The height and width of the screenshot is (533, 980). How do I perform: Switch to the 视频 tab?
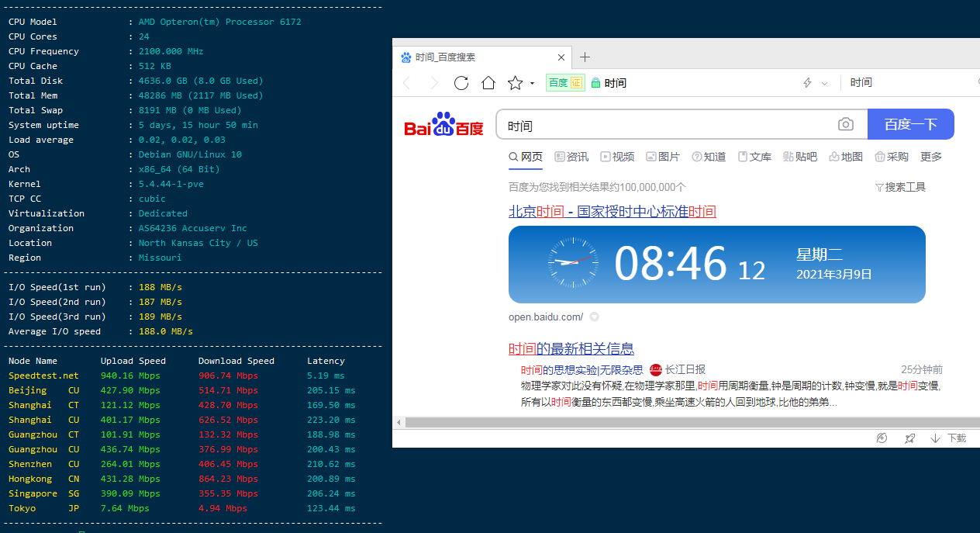click(617, 157)
